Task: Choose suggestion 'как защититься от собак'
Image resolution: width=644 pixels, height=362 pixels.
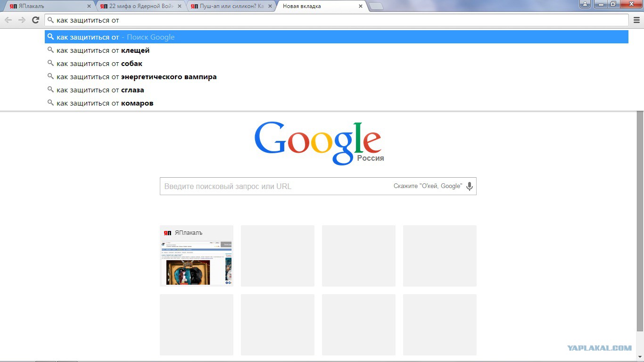Action: point(337,64)
